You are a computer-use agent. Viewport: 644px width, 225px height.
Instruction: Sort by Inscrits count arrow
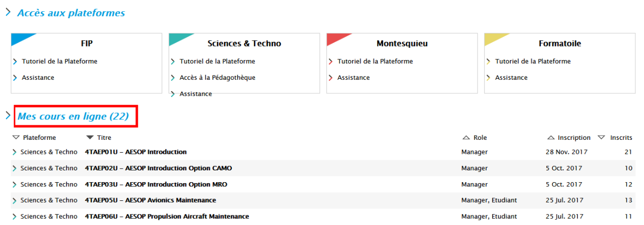pyautogui.click(x=602, y=138)
